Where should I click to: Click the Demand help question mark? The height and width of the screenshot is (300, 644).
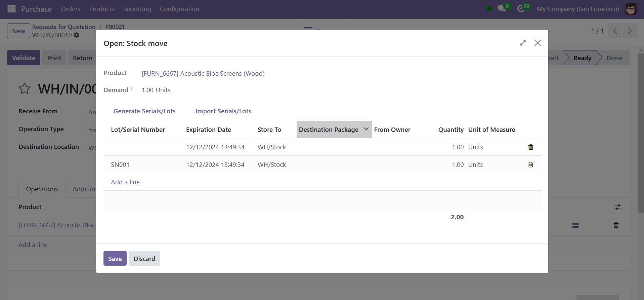tap(131, 88)
